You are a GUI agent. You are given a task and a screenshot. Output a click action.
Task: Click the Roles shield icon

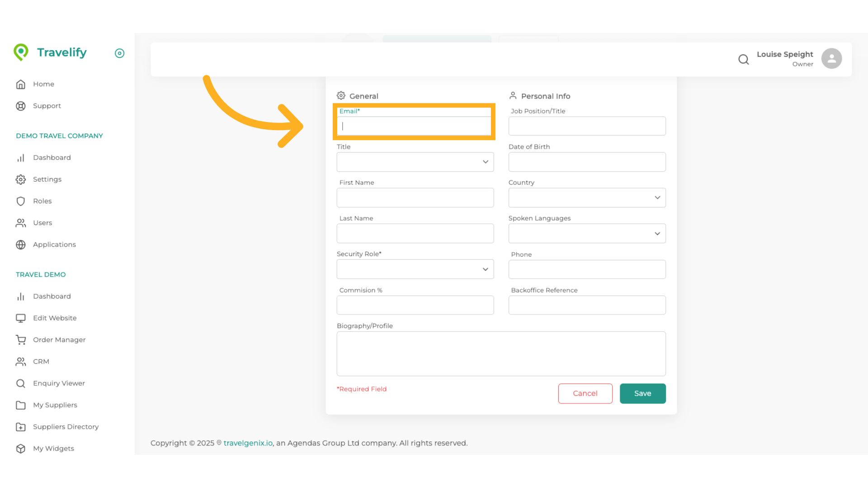tap(21, 201)
